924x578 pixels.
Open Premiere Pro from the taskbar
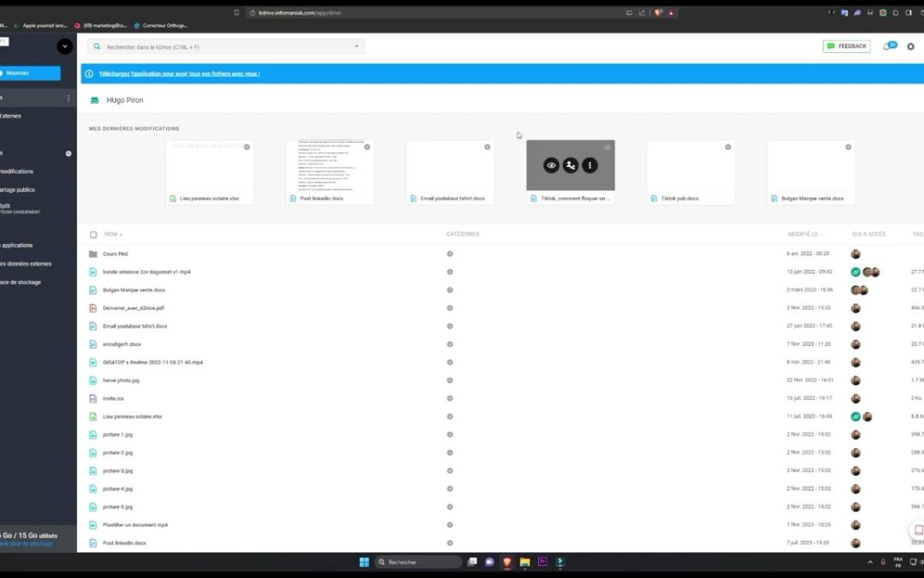[542, 562]
